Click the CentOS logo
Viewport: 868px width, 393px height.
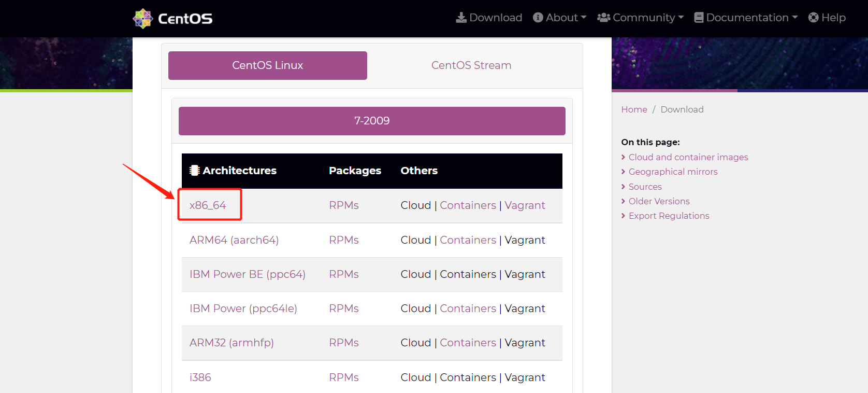[x=172, y=18]
